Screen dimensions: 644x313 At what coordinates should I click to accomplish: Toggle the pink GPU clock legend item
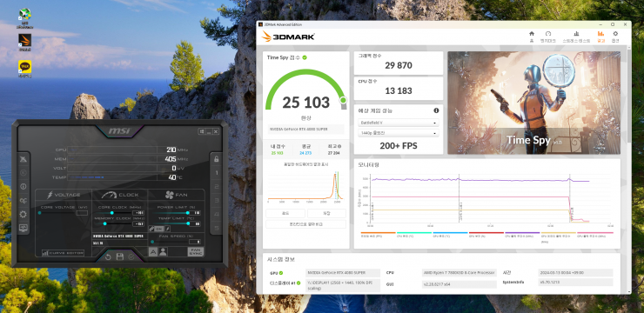click(x=594, y=235)
